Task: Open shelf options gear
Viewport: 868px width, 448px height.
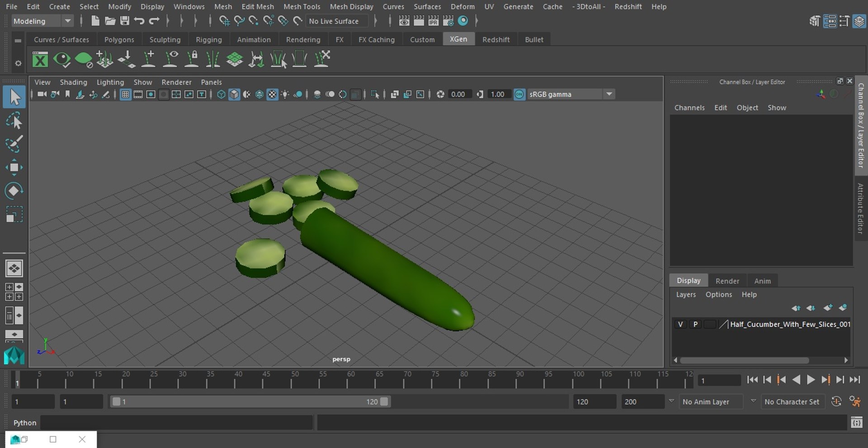Action: tap(18, 63)
